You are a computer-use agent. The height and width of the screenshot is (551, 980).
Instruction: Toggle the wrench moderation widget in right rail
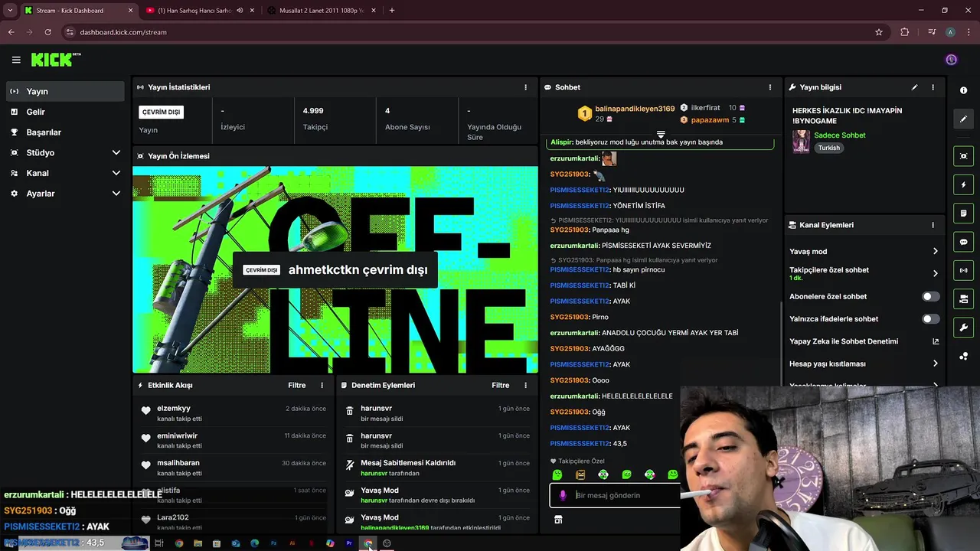click(x=963, y=328)
